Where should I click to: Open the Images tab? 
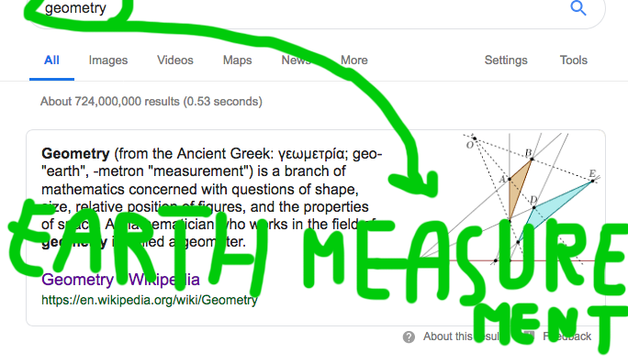(x=108, y=60)
